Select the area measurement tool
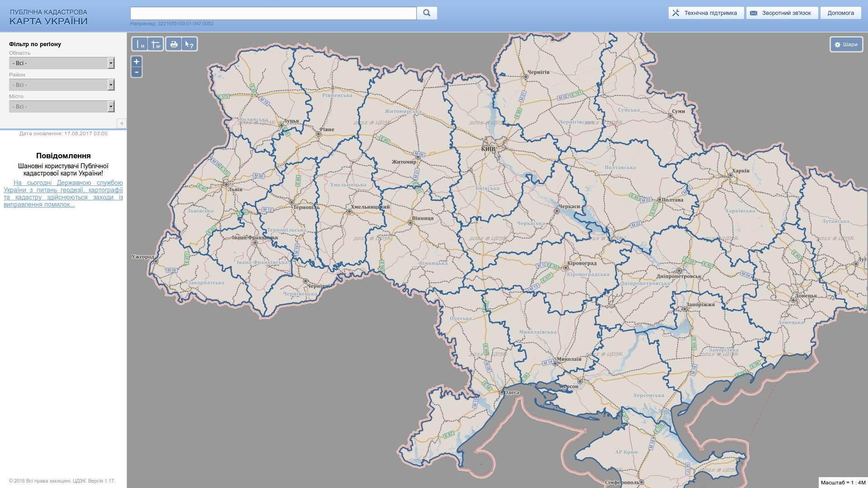Viewport: 868px width, 488px height. pos(156,44)
